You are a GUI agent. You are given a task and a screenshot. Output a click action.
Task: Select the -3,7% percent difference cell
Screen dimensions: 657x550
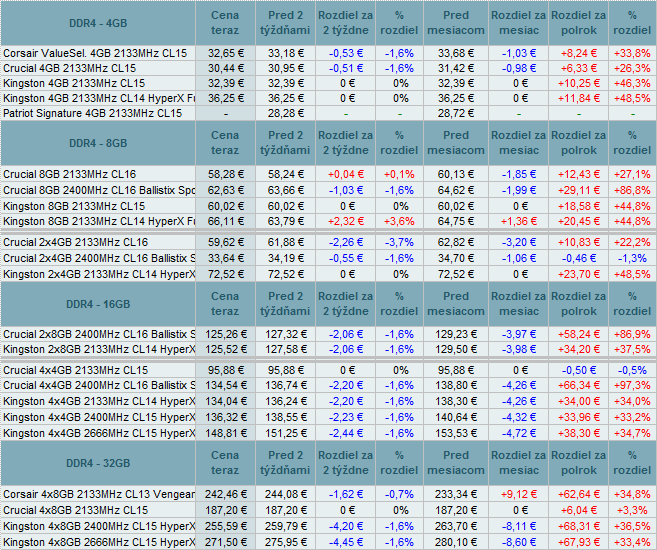pyautogui.click(x=399, y=242)
